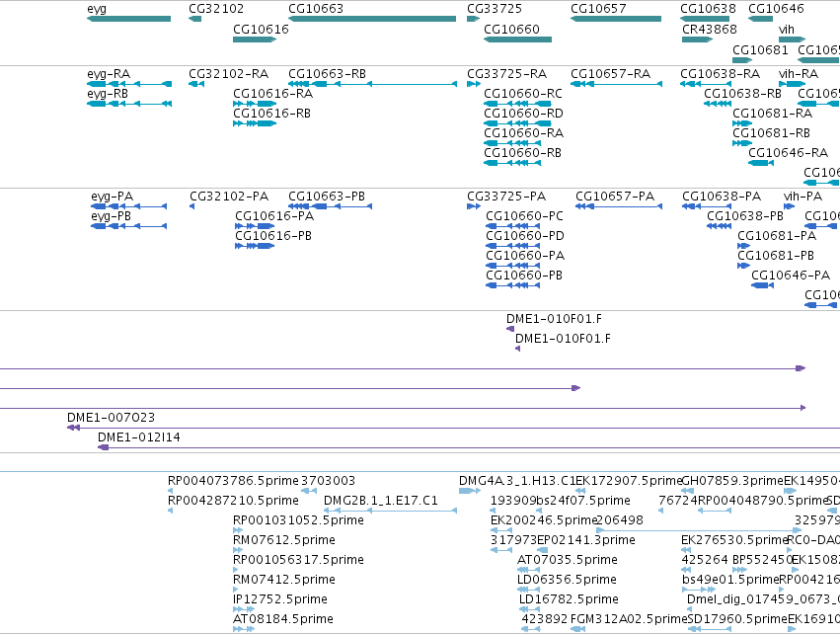Click protein CG10660-PD

tap(512, 247)
